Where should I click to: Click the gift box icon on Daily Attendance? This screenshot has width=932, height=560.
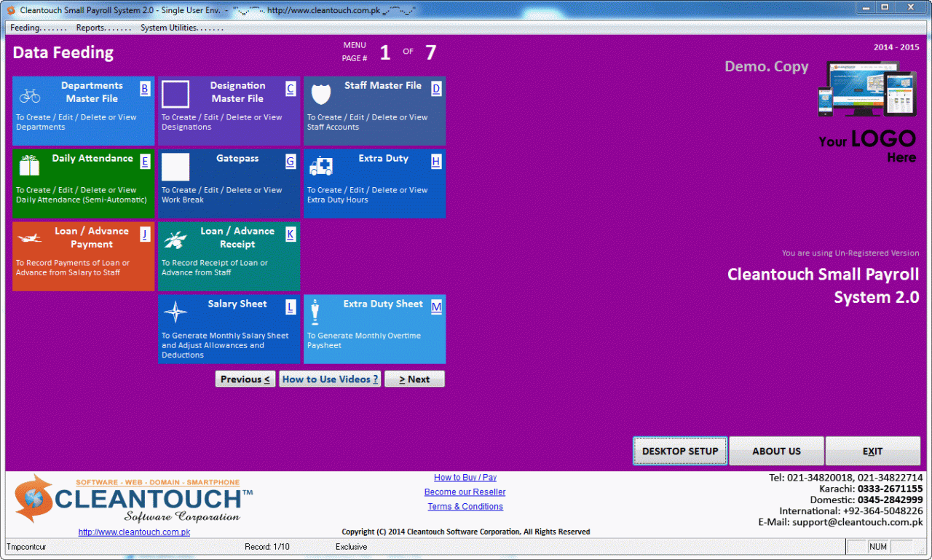point(30,165)
